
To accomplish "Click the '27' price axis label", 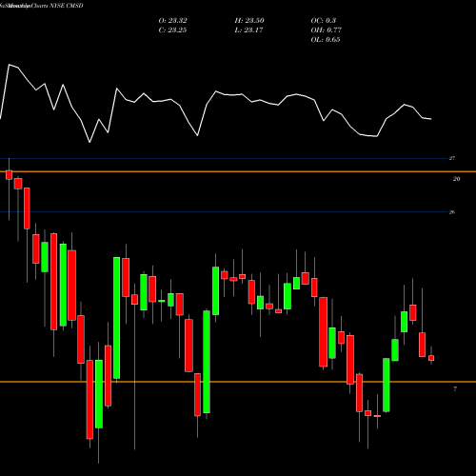I will (x=452, y=158).
